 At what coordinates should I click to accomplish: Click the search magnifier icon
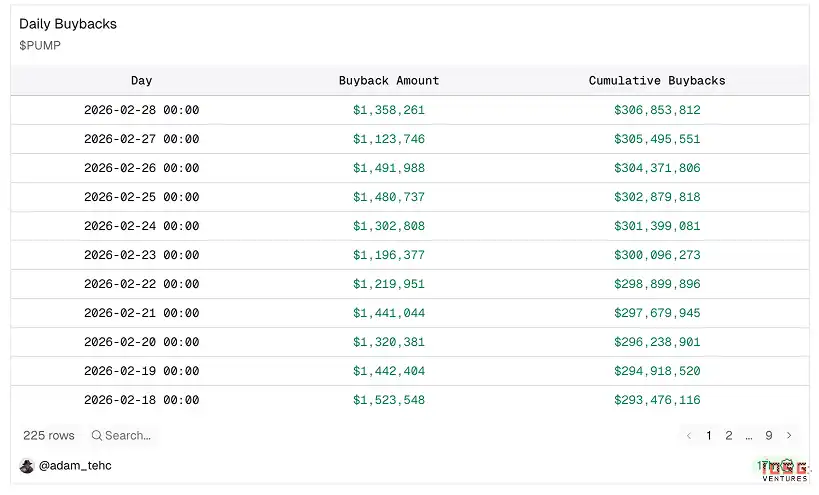[x=97, y=436]
